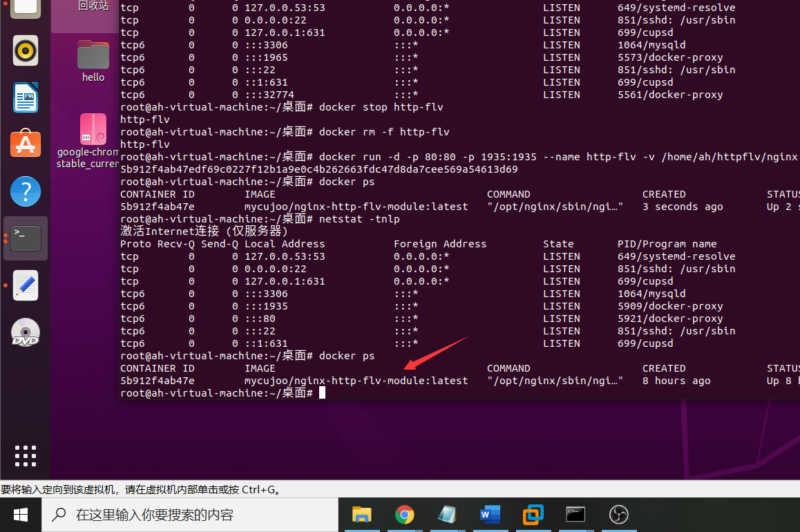Open File Explorer from the taskbar
The width and height of the screenshot is (800, 532).
(362, 515)
